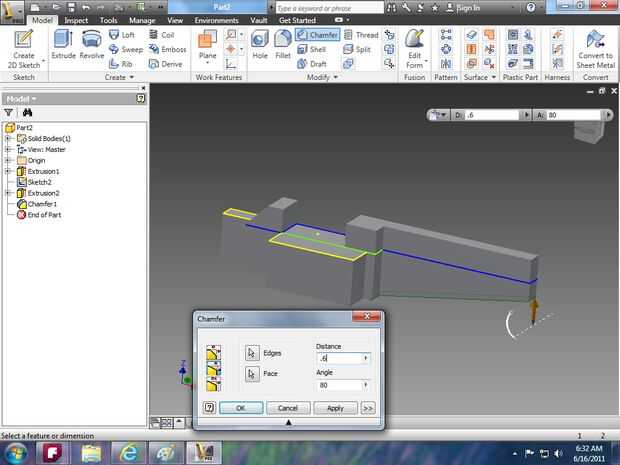620x465 pixels.
Task: Choose the Sweep tool
Action: coord(126,49)
